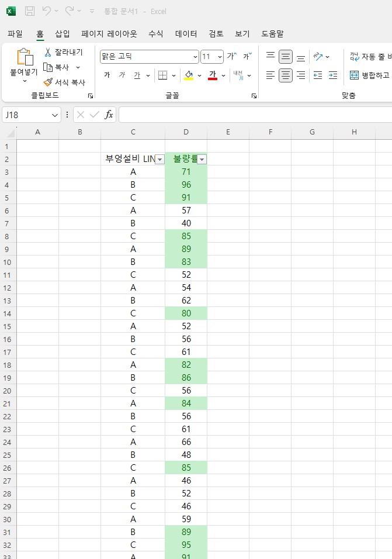Open the 도움말 tab
The height and width of the screenshot is (559, 392).
coord(272,34)
